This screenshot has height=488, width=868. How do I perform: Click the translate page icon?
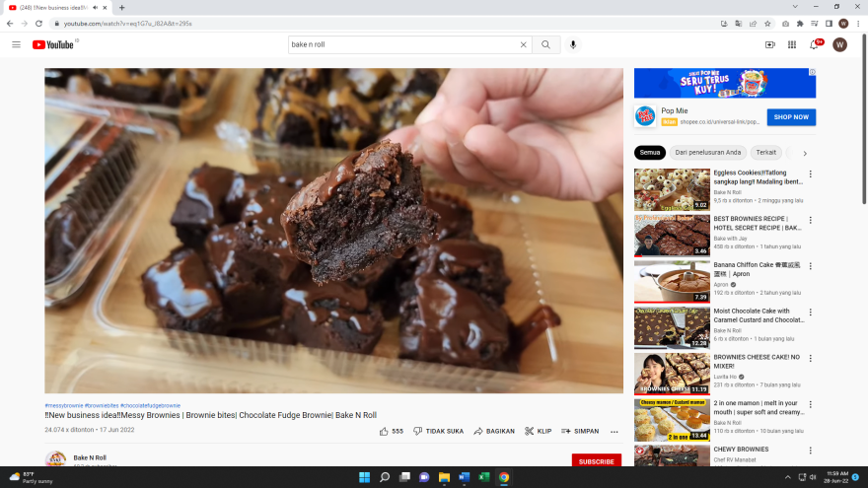click(x=739, y=24)
